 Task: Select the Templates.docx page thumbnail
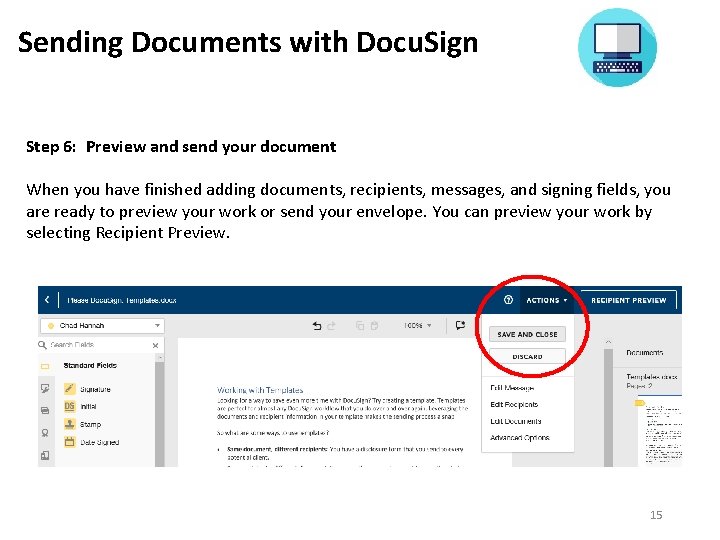pos(660,431)
